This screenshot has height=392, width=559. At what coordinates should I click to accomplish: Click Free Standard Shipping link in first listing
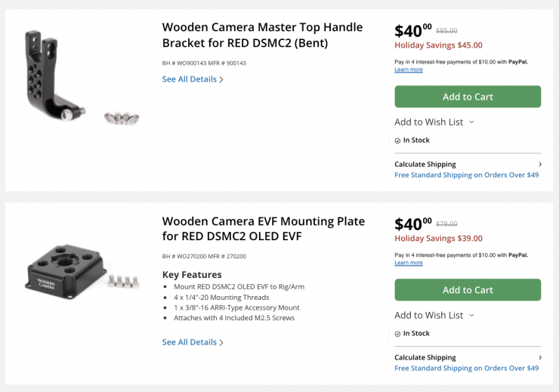pos(466,175)
